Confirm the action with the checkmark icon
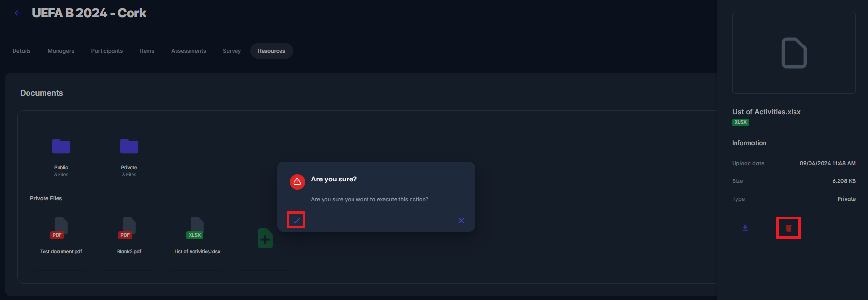Image resolution: width=868 pixels, height=300 pixels. [296, 220]
